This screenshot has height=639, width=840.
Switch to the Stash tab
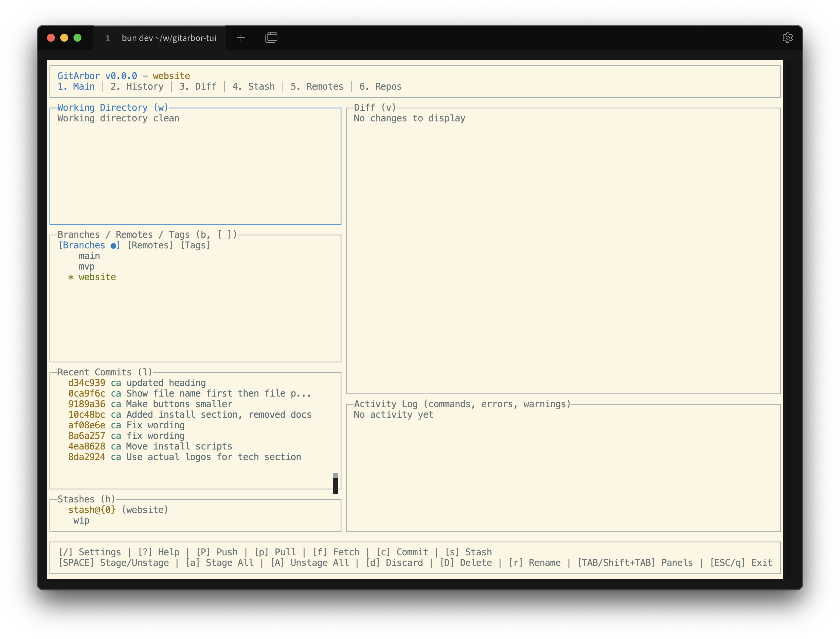(x=254, y=86)
